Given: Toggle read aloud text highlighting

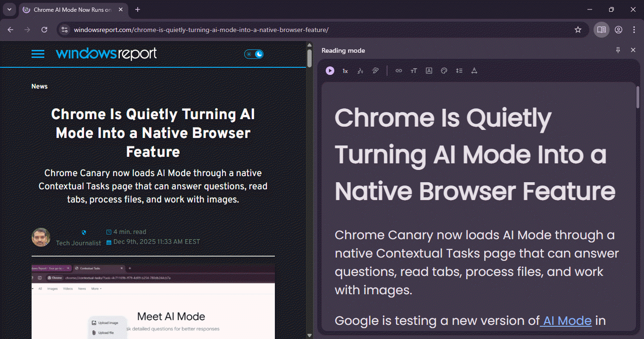Looking at the screenshot, I should [375, 71].
